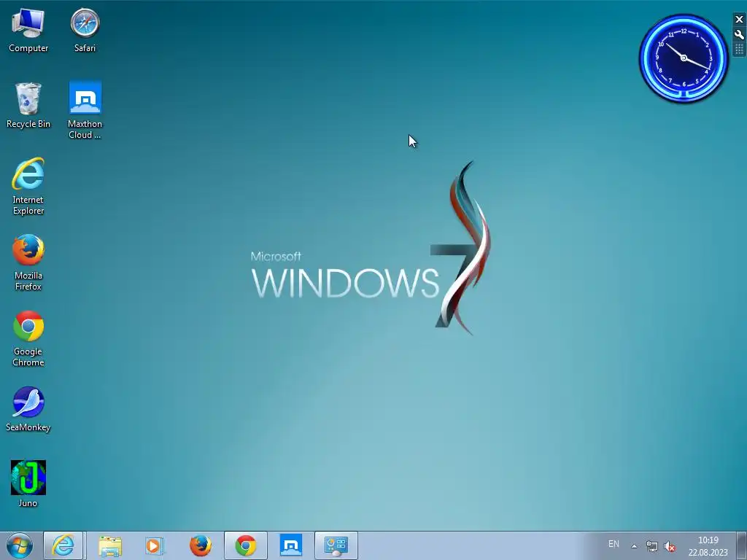Open clock gadget options wrench

point(739,34)
